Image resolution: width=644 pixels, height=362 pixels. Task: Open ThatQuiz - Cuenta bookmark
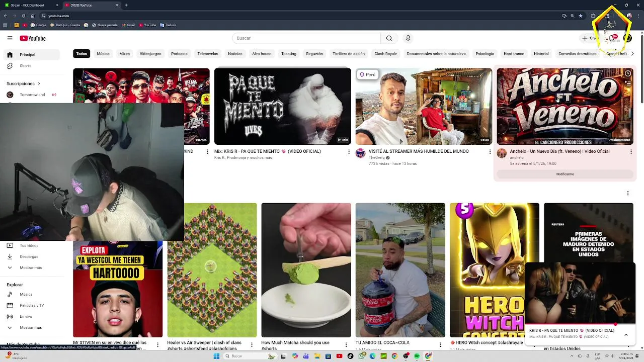pyautogui.click(x=65, y=25)
